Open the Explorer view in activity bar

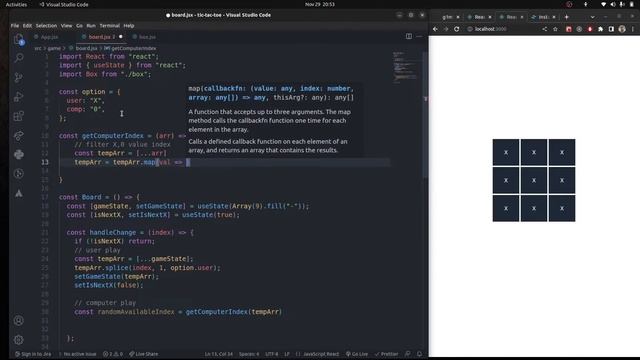(19, 39)
